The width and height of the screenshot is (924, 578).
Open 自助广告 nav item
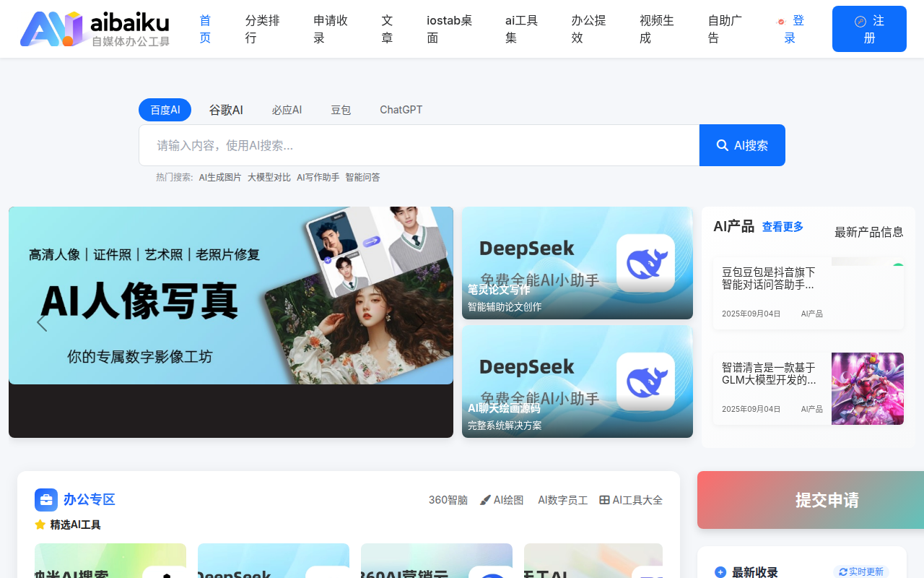(725, 29)
